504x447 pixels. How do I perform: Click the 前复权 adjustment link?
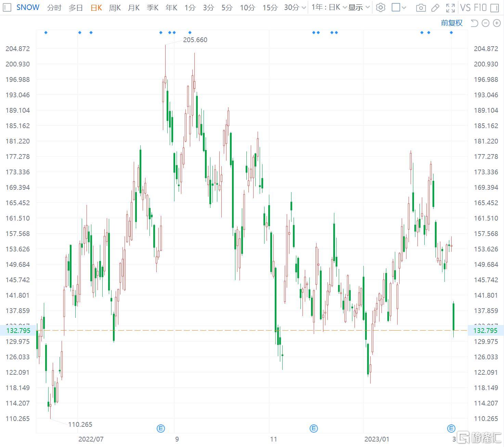(x=452, y=23)
